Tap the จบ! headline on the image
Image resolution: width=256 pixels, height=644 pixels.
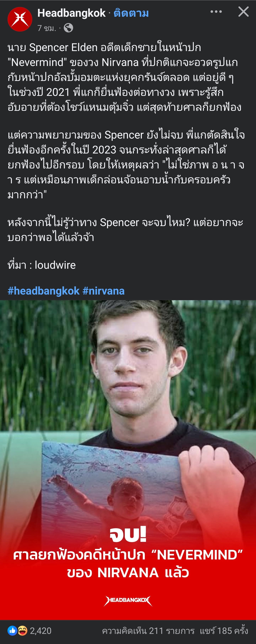tap(128, 534)
